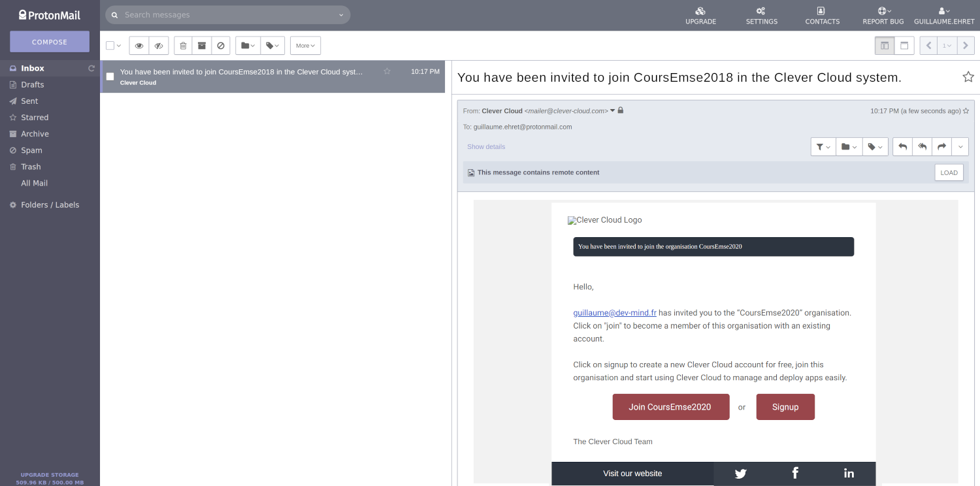Viewport: 980px width, 486px height.
Task: Open message move-to-folder dropdown
Action: point(849,147)
